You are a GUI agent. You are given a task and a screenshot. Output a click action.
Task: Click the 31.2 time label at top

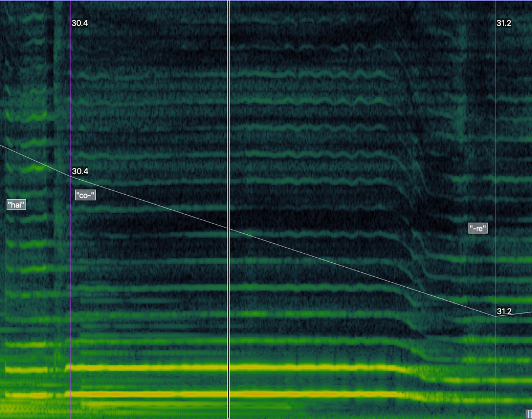(504, 23)
